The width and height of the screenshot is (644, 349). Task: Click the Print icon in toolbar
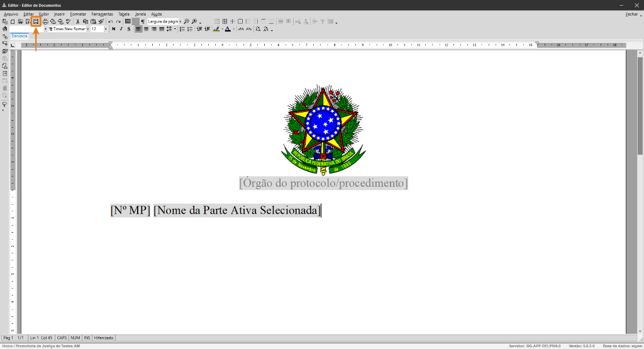(x=45, y=21)
